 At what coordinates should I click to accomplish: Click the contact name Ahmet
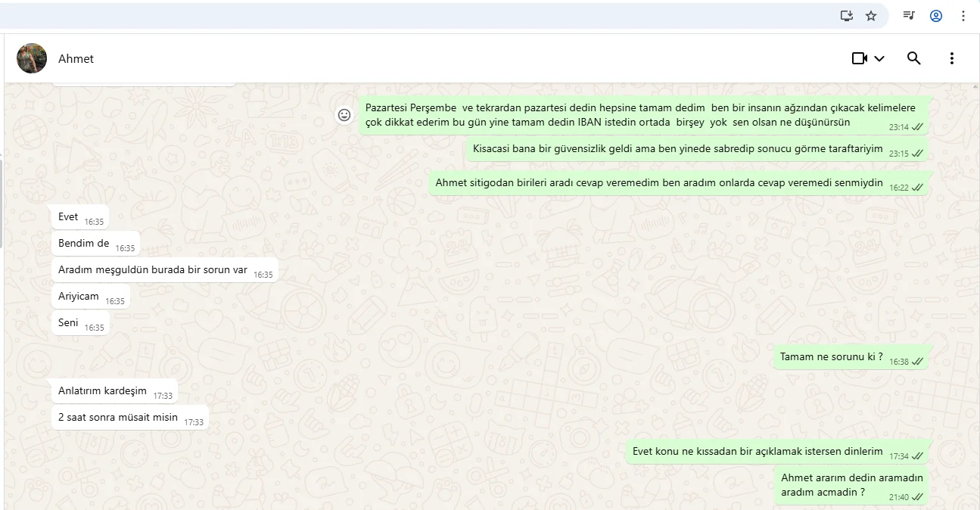76,59
